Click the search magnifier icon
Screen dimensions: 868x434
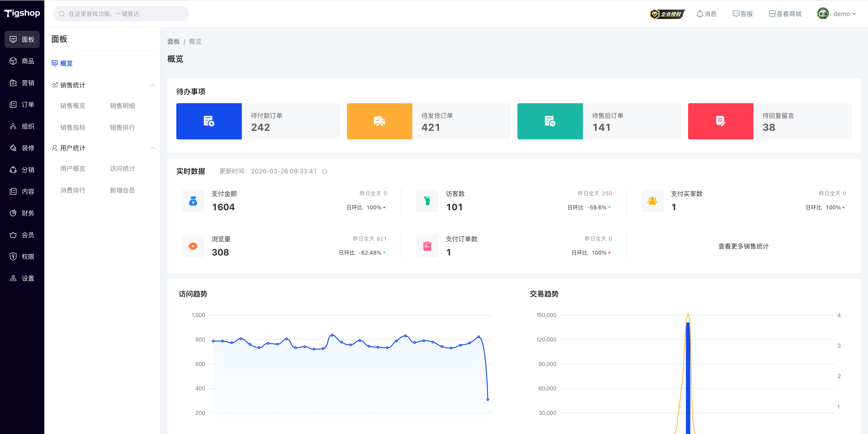click(62, 14)
